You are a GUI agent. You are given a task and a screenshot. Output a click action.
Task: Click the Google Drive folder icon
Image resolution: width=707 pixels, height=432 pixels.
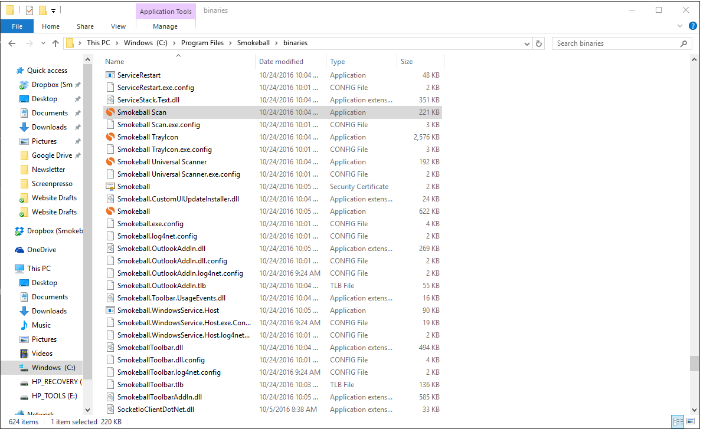click(x=24, y=156)
